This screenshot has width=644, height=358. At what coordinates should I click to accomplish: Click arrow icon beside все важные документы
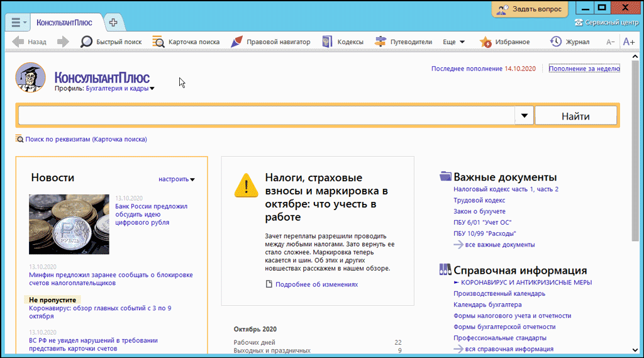[458, 245]
